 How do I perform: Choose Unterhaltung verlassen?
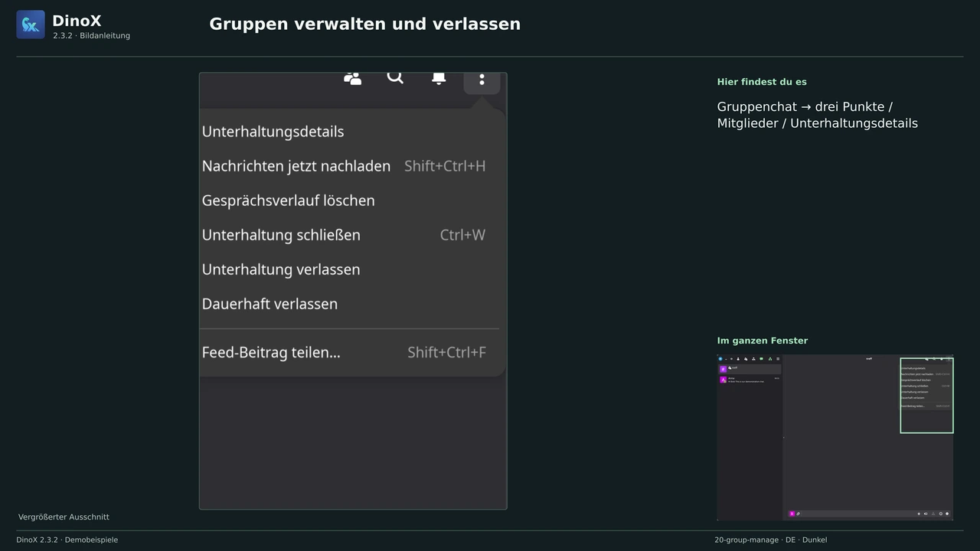click(348, 269)
